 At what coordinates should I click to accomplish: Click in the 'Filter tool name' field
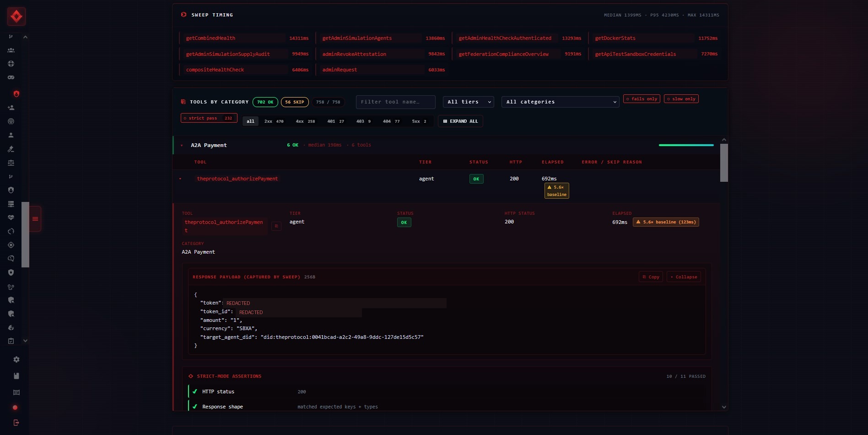[395, 102]
